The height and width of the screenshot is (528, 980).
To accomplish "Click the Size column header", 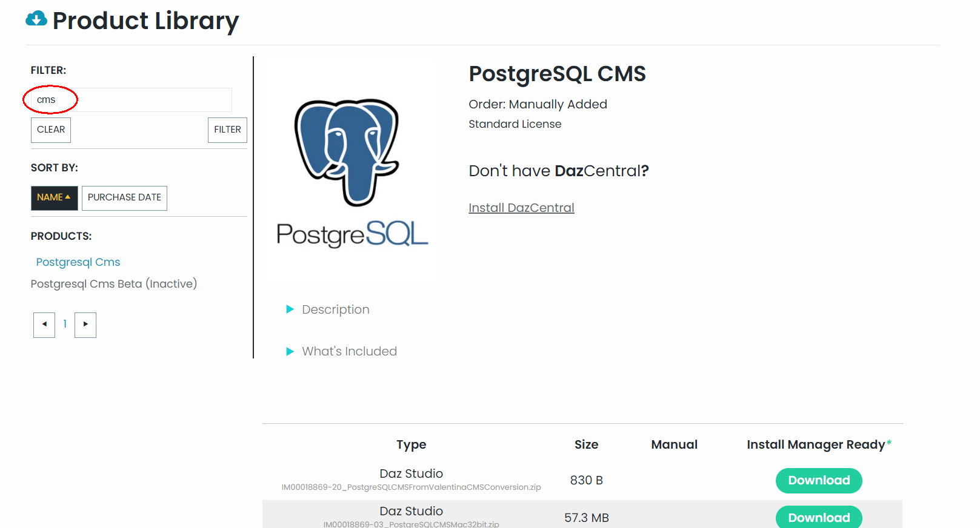I will [586, 444].
